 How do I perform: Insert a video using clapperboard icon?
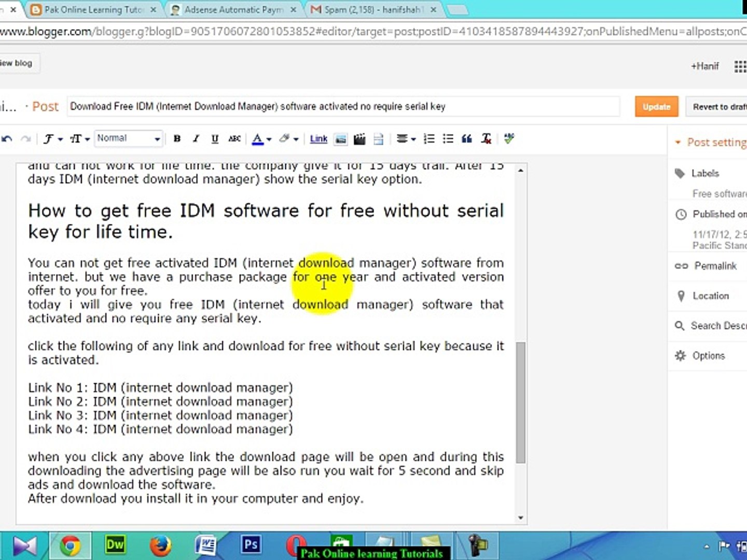tap(359, 139)
